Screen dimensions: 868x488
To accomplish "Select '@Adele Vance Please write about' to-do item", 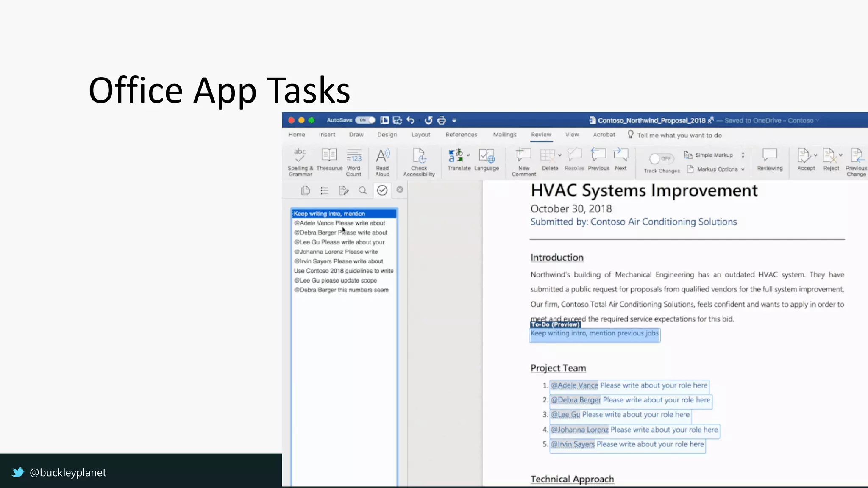I will [344, 223].
